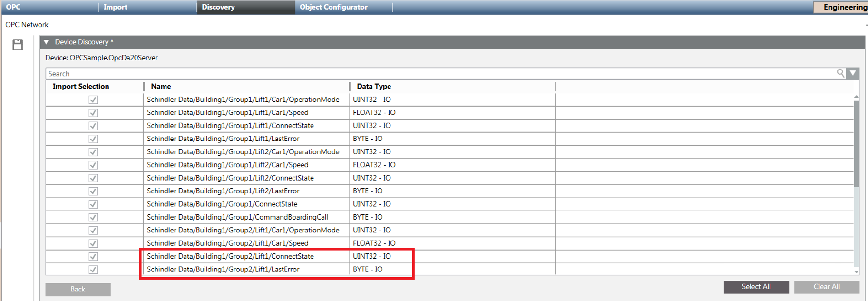
Task: Open the search filter dropdown arrow
Action: coord(853,73)
